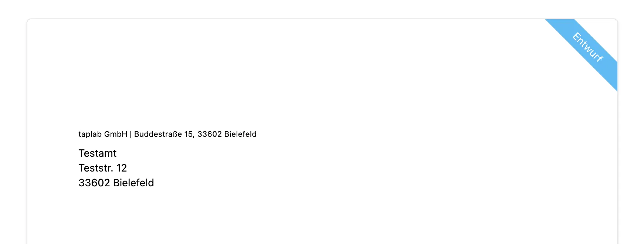644x244 pixels.
Task: Click the word Teststr. in recipient address
Action: coord(96,168)
